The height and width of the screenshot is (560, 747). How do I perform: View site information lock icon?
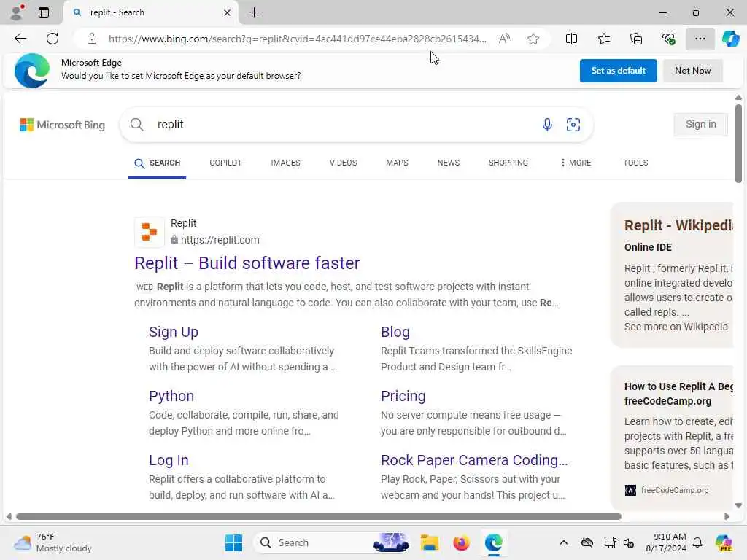[92, 39]
